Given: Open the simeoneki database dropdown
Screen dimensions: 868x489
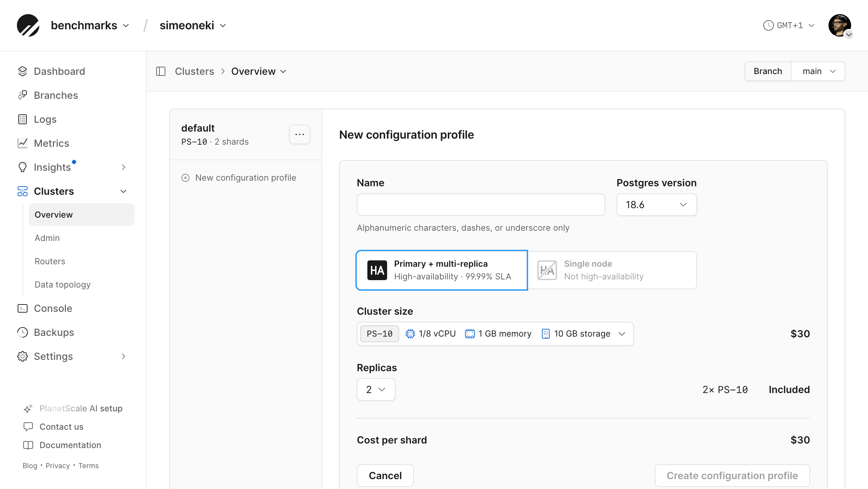Looking at the screenshot, I should click(x=192, y=25).
